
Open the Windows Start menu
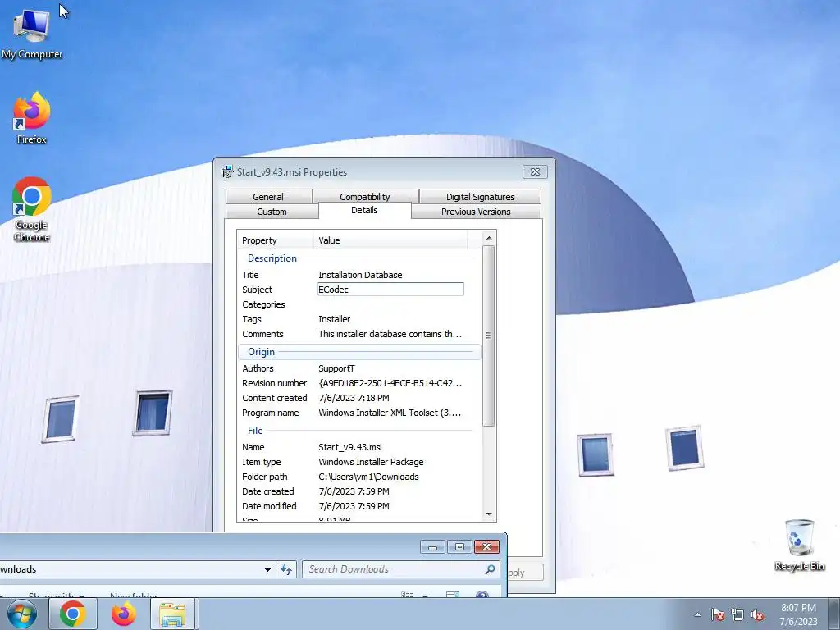point(21,614)
